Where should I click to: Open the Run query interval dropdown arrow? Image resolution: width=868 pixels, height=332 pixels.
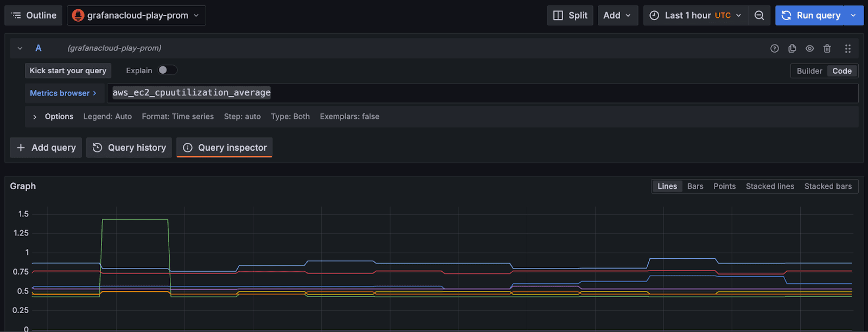tap(854, 15)
